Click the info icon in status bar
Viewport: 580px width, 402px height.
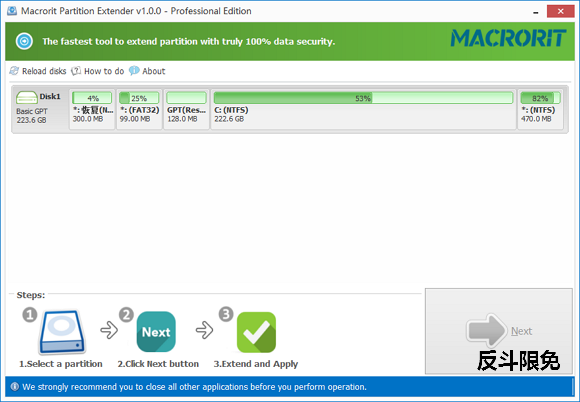point(15,387)
